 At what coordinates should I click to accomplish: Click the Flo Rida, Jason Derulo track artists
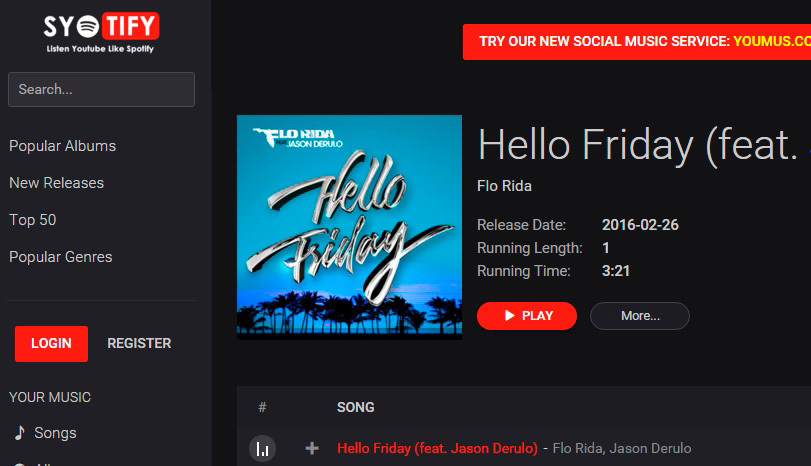tap(621, 448)
